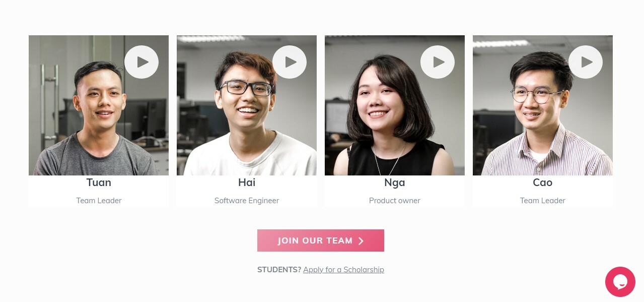Start Nga's product owner video
This screenshot has height=302, width=644.
tap(438, 62)
